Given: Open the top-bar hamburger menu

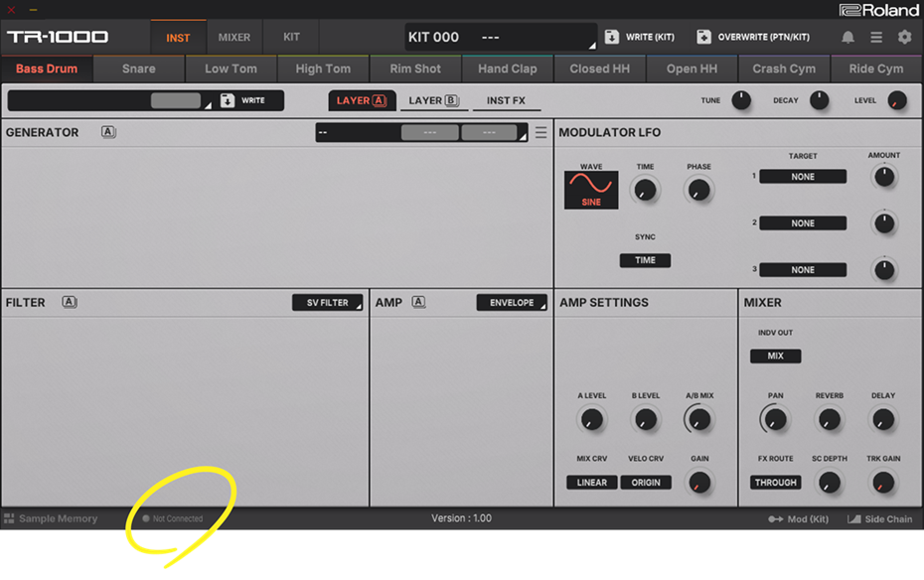Looking at the screenshot, I should (876, 37).
